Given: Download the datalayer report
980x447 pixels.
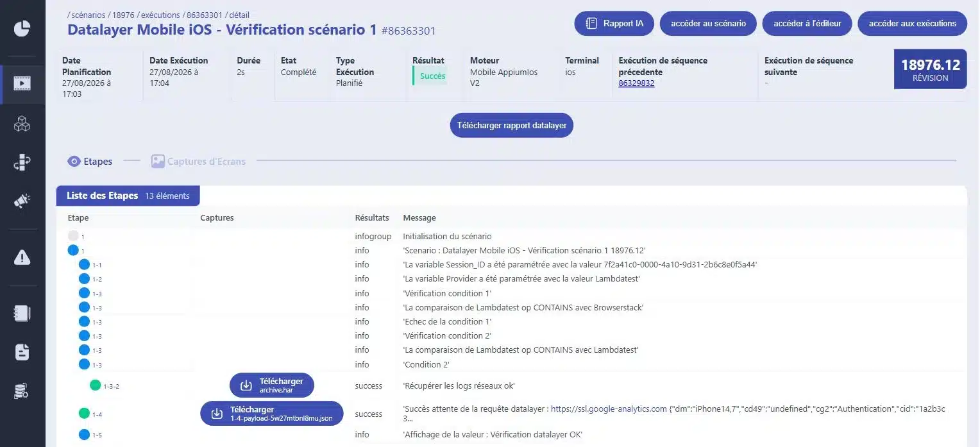Looking at the screenshot, I should click(x=512, y=126).
